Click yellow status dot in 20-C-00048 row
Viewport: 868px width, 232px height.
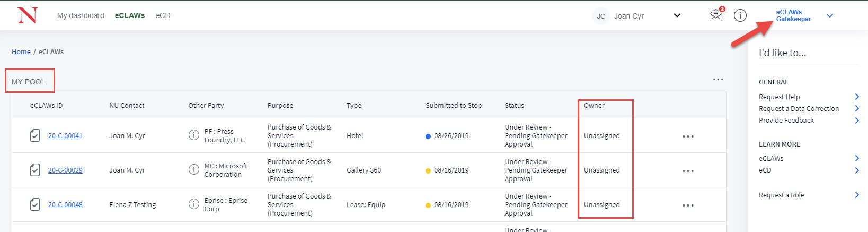point(428,205)
